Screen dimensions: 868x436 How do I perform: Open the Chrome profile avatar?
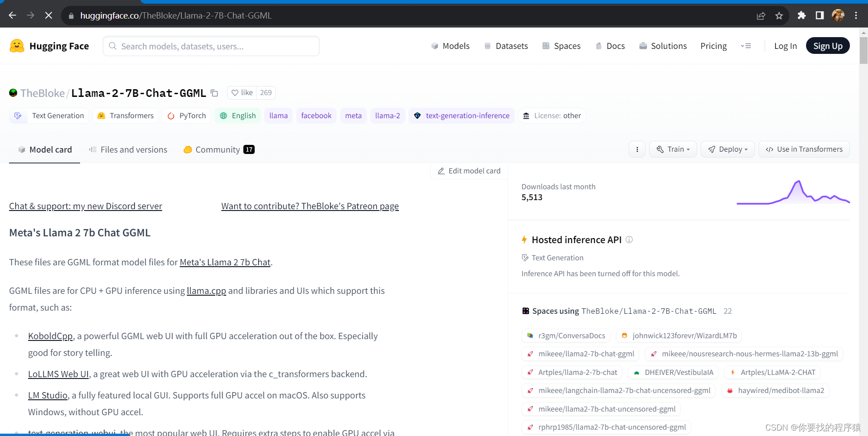838,15
